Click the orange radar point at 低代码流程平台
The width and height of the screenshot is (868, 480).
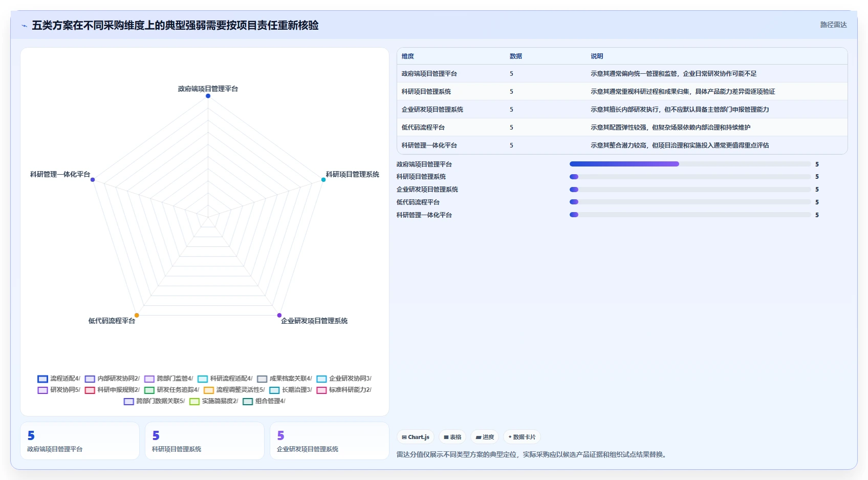coord(137,315)
